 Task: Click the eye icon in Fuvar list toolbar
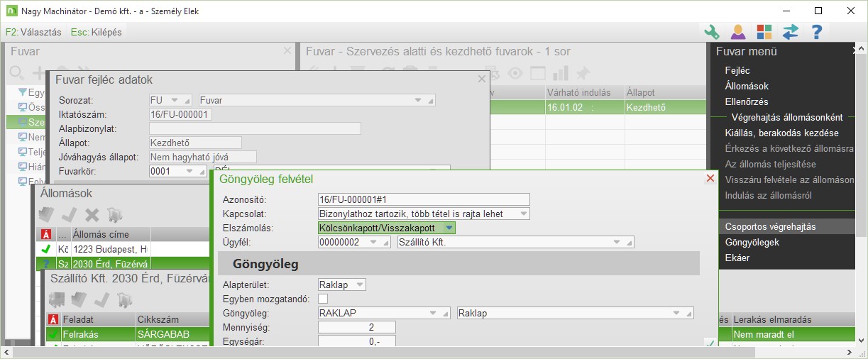coord(515,73)
